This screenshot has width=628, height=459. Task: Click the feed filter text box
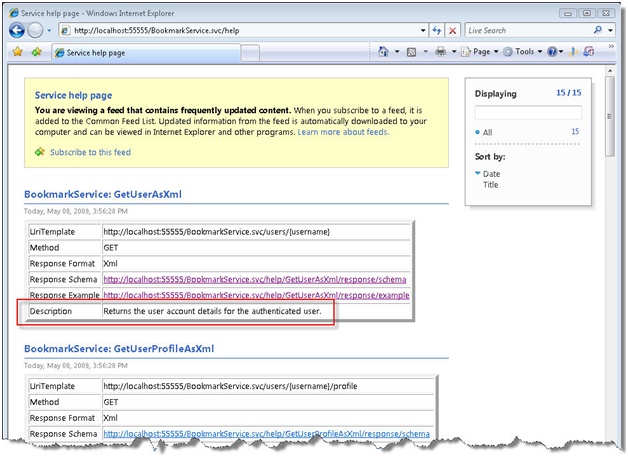click(528, 113)
